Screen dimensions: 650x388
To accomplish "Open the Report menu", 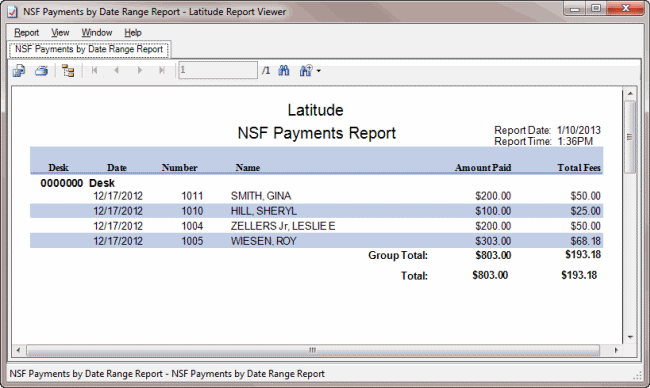I will pos(27,32).
